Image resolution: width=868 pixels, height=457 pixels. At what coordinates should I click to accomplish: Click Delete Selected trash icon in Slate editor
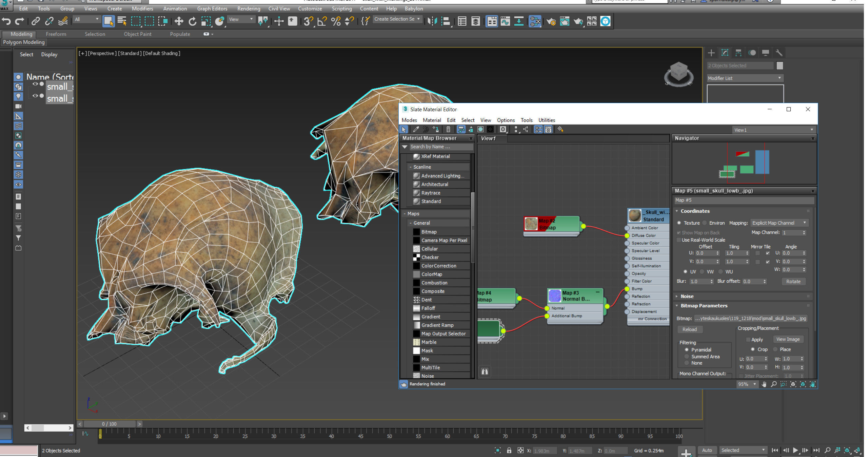coord(448,129)
